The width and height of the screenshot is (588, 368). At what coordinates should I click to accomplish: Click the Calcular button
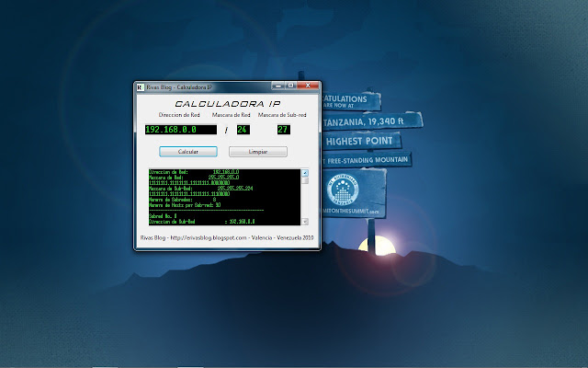[x=188, y=152]
